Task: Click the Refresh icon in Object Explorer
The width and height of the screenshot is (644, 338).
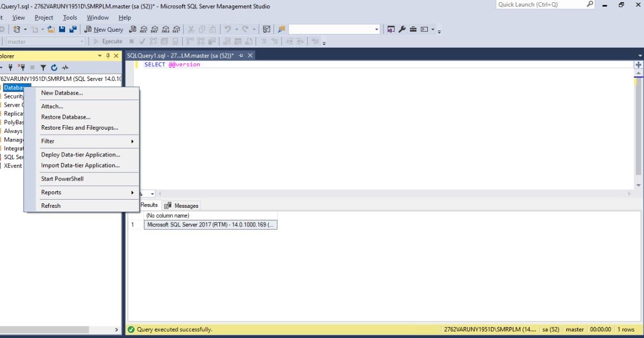Action: point(54,67)
